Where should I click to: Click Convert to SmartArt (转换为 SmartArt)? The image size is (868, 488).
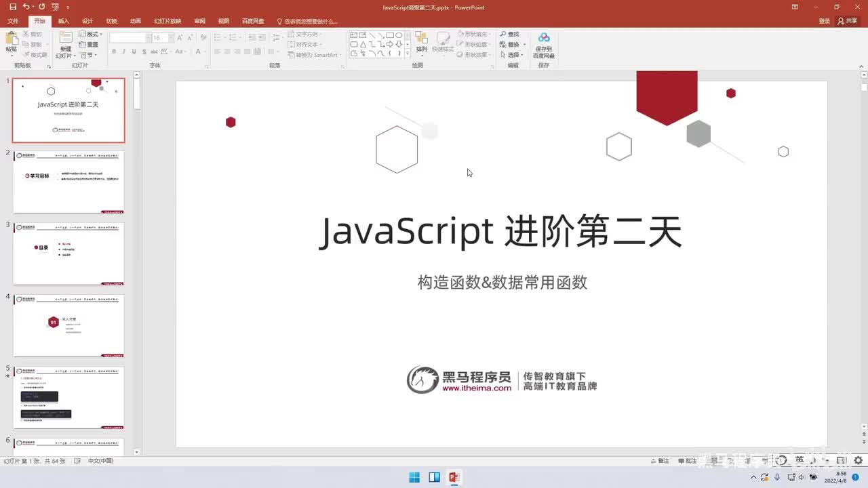click(315, 55)
